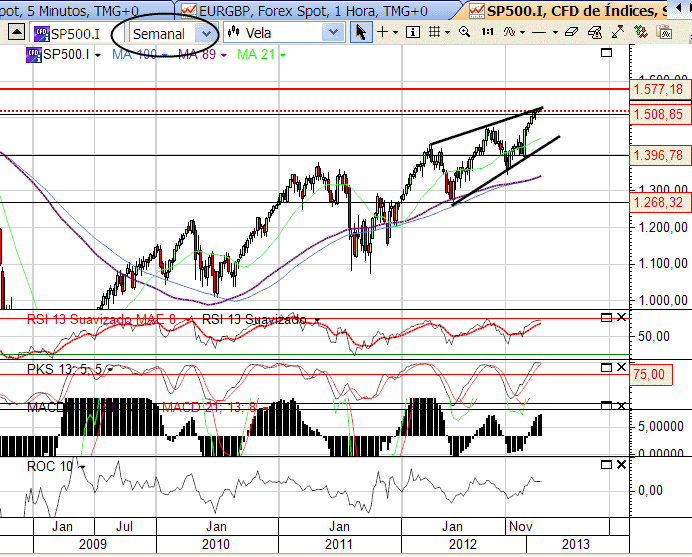
Task: Maximize the RSI indicator panel
Action: [x=606, y=317]
